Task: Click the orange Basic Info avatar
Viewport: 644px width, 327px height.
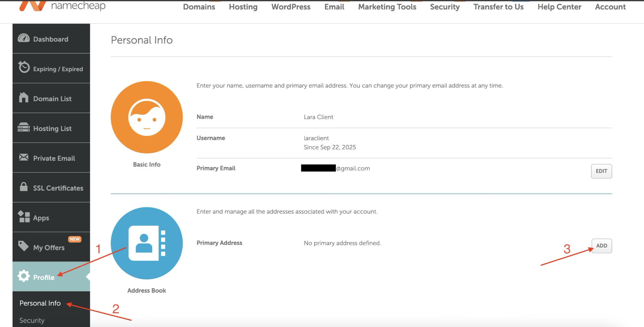Action: click(x=147, y=117)
